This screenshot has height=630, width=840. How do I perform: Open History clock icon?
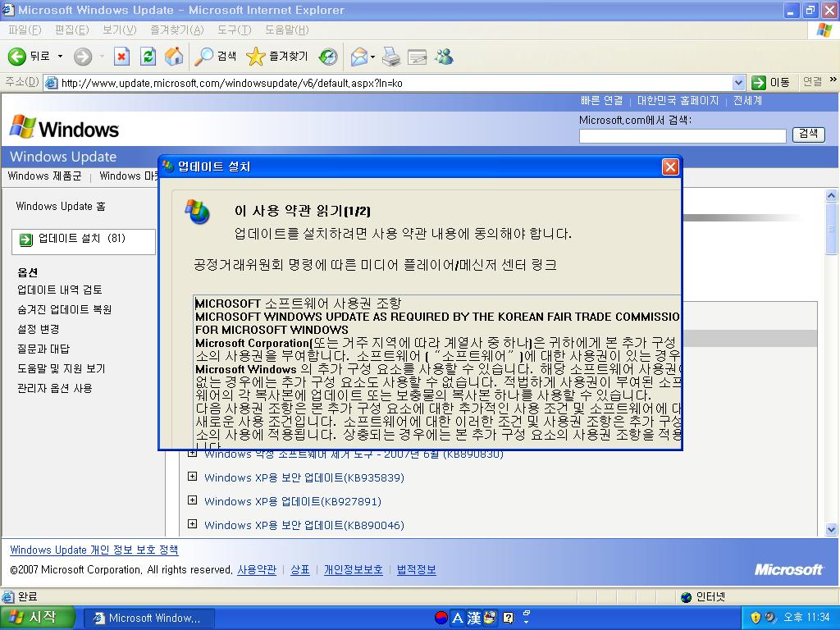(x=328, y=57)
